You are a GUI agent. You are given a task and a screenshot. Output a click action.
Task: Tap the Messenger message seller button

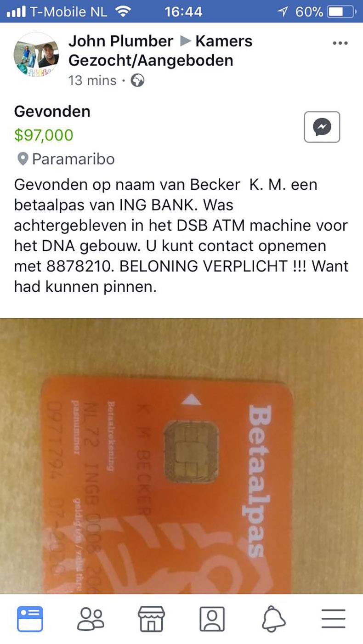point(322,127)
